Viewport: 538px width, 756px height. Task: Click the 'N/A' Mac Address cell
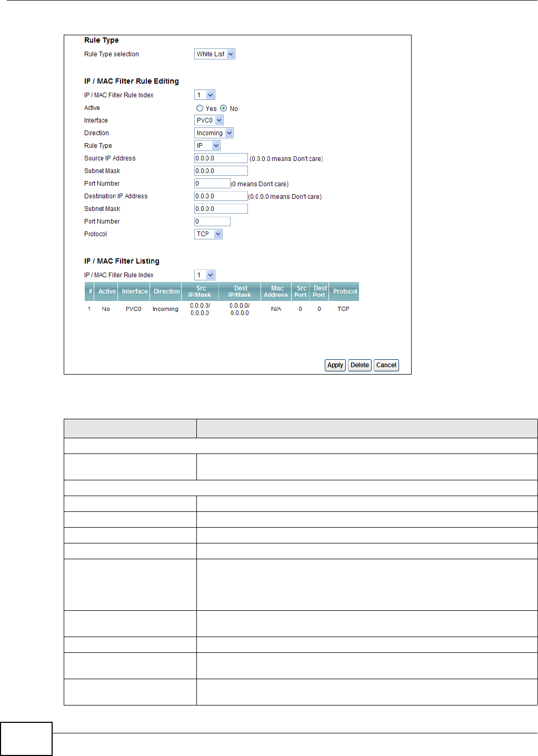[276, 309]
